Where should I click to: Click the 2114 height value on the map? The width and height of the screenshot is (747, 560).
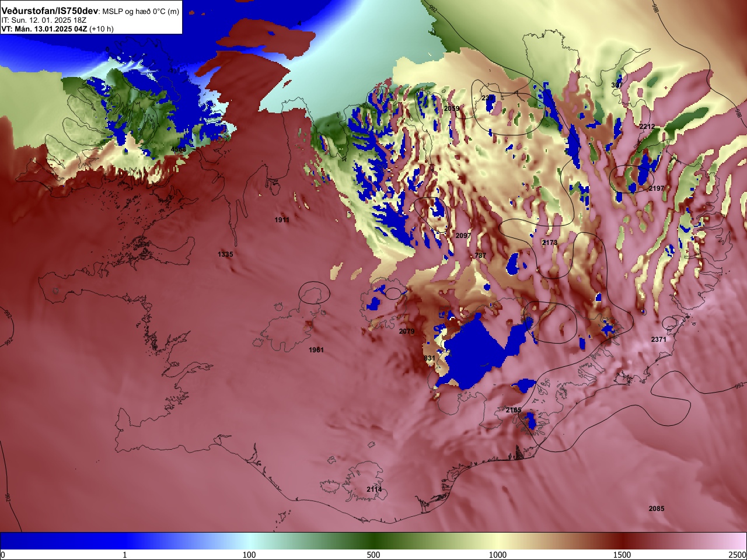point(374,489)
